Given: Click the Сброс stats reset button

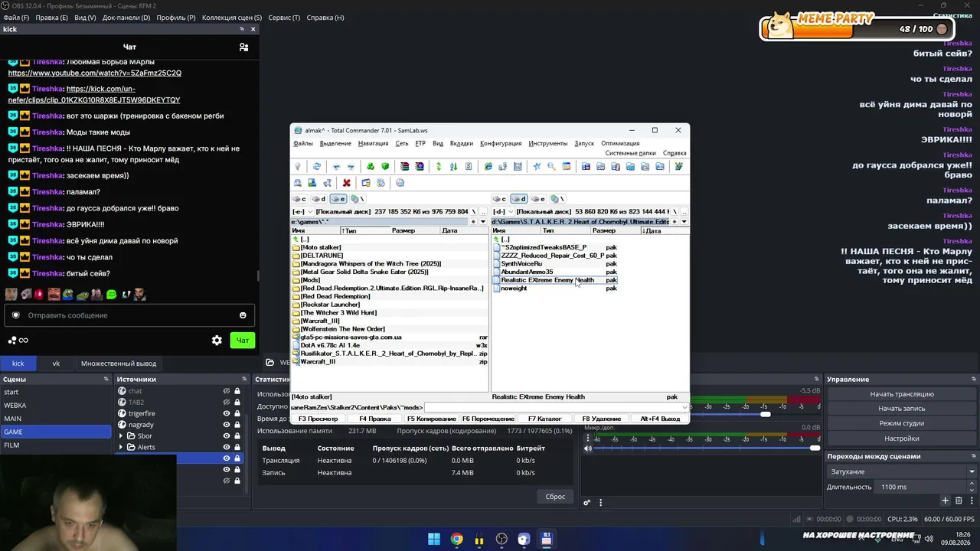Looking at the screenshot, I should click(555, 497).
